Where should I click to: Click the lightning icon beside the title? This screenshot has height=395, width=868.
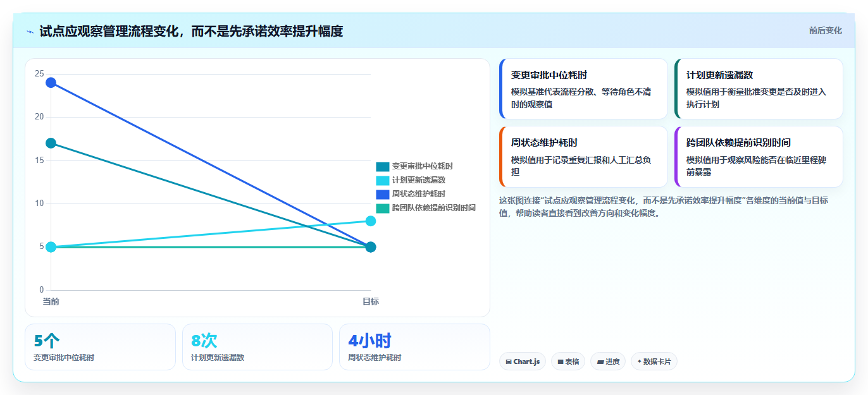pyautogui.click(x=30, y=32)
